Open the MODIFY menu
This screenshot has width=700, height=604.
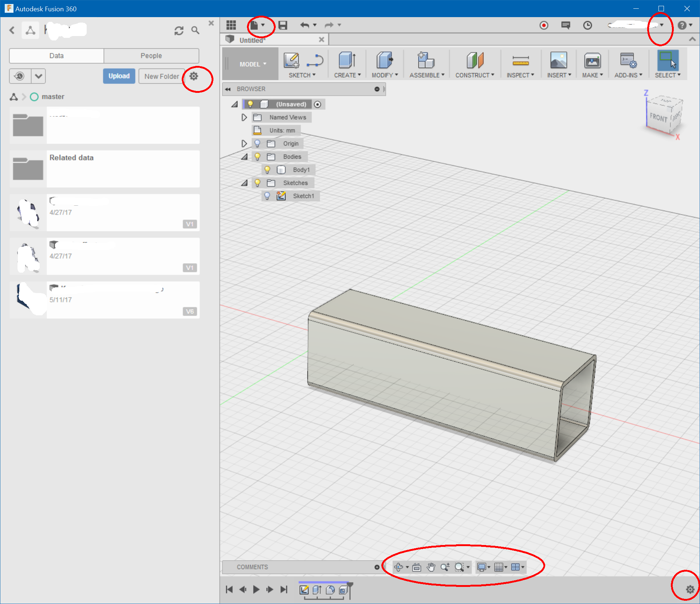[x=385, y=75]
